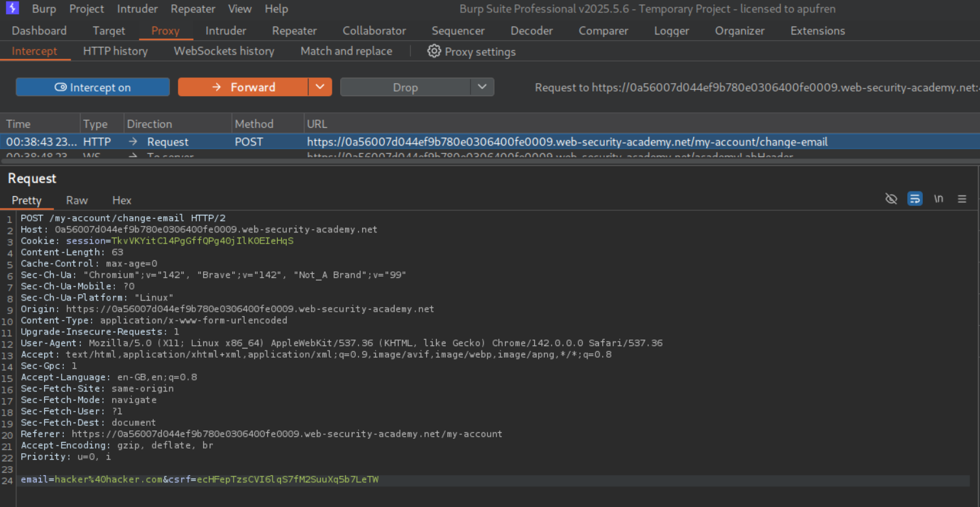Sort intercept table by Direction column header
This screenshot has height=507, width=980.
click(x=149, y=123)
